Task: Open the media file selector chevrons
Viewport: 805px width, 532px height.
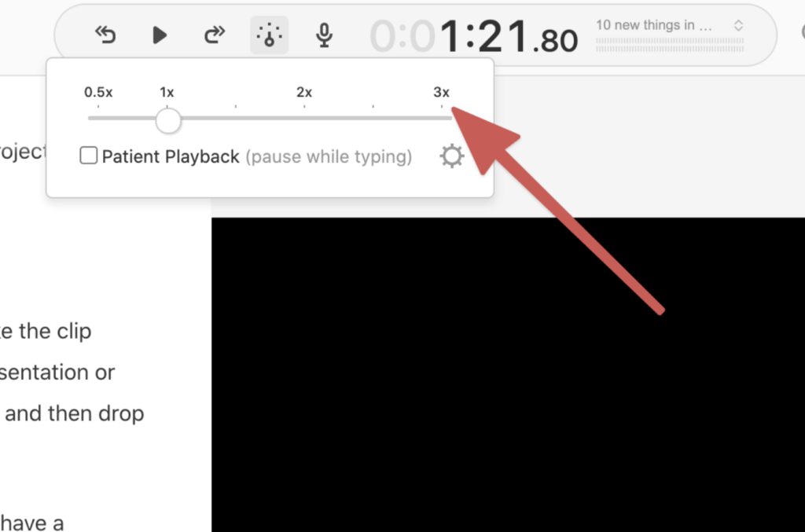Action: [x=738, y=26]
